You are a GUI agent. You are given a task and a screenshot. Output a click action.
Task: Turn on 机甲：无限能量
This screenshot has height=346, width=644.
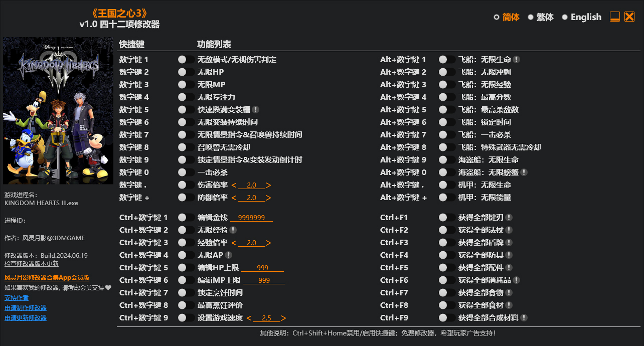443,197
